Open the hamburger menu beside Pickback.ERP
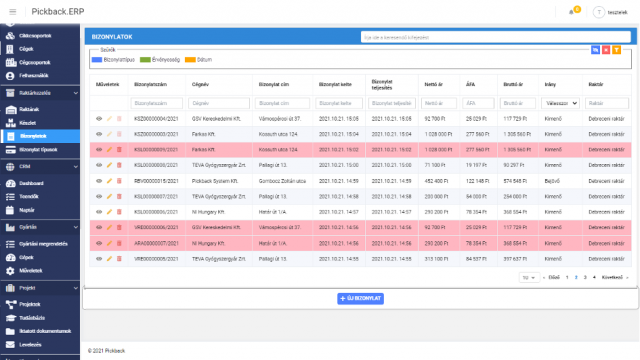Image resolution: width=640 pixels, height=360 pixels. tap(13, 12)
